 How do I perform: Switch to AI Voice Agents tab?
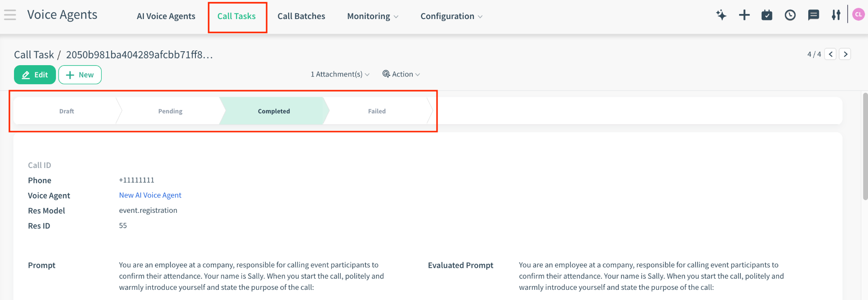(166, 17)
